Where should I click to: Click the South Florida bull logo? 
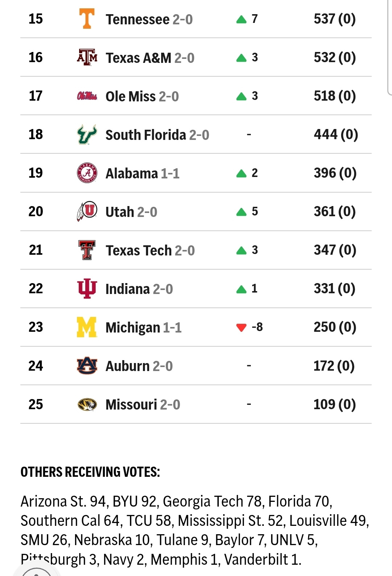[87, 134]
